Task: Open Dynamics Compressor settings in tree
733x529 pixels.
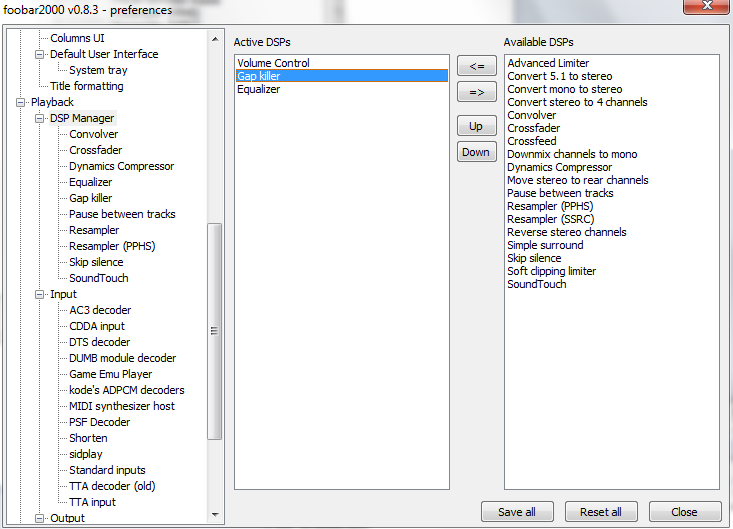Action: pos(122,166)
